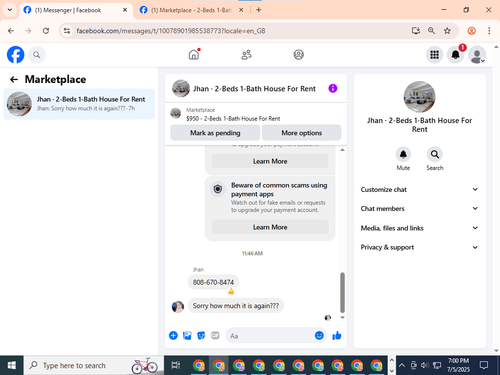Click Learn More under the scam warning
500x375 pixels.
coord(270,227)
